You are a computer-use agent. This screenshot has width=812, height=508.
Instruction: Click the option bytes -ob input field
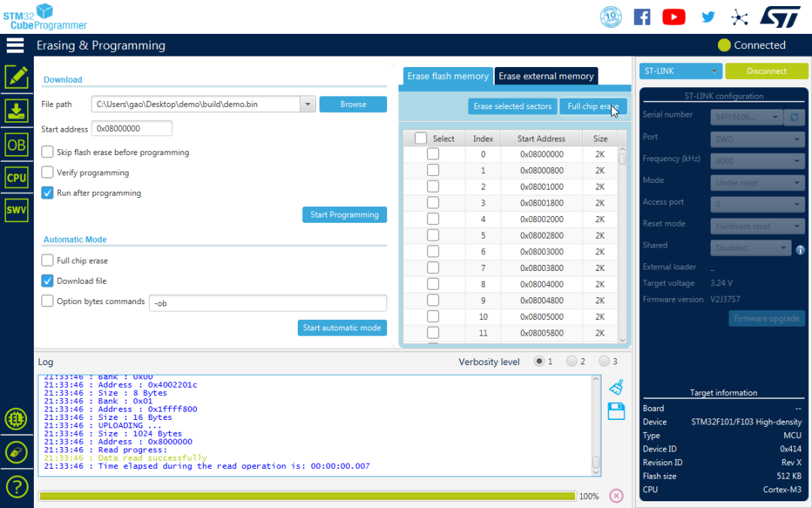click(x=268, y=303)
